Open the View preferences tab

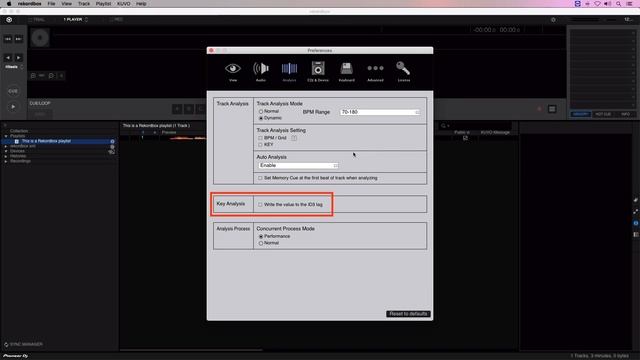coord(233,72)
